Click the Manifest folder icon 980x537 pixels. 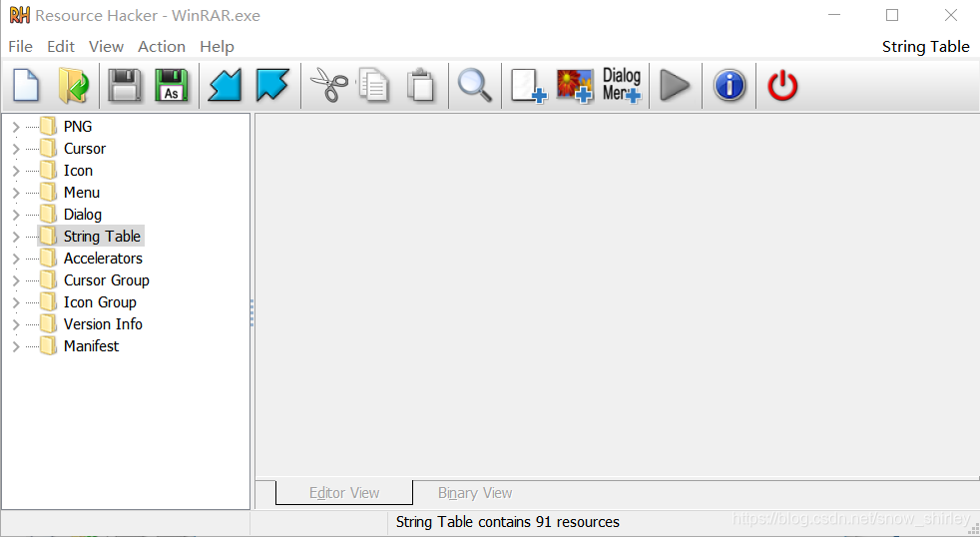49,345
